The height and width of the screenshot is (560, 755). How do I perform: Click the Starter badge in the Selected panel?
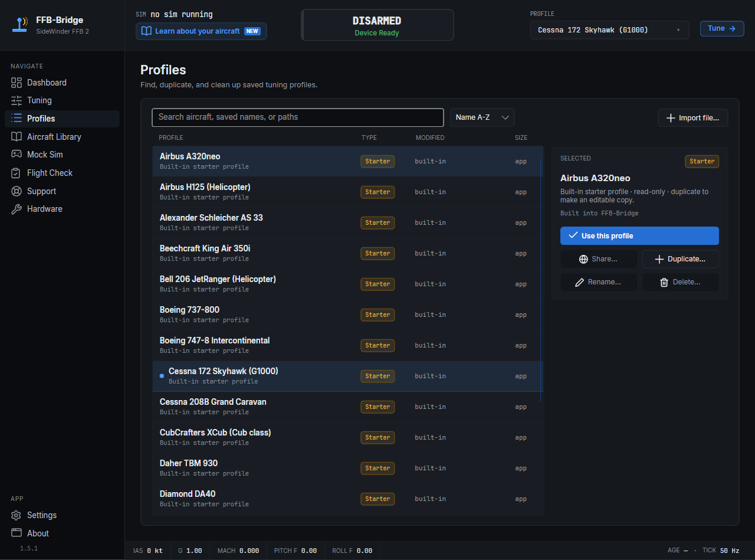tap(702, 161)
